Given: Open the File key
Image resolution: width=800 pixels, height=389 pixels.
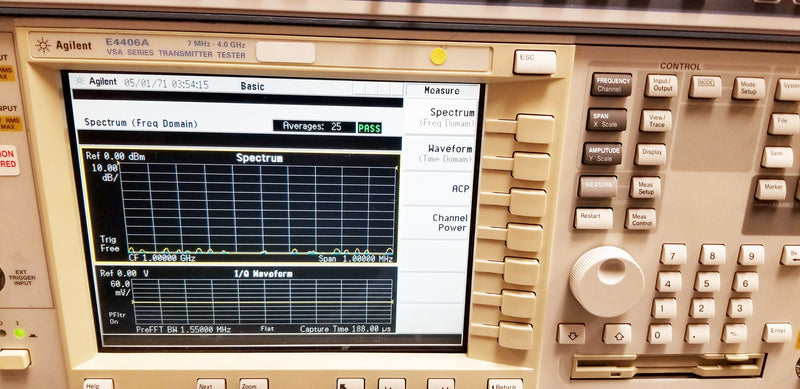Looking at the screenshot, I should point(784,124).
